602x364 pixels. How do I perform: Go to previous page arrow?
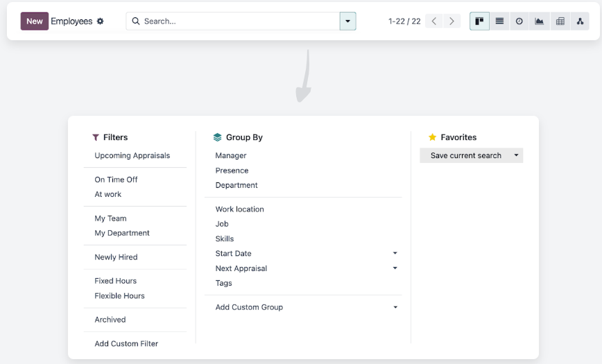tap(434, 21)
